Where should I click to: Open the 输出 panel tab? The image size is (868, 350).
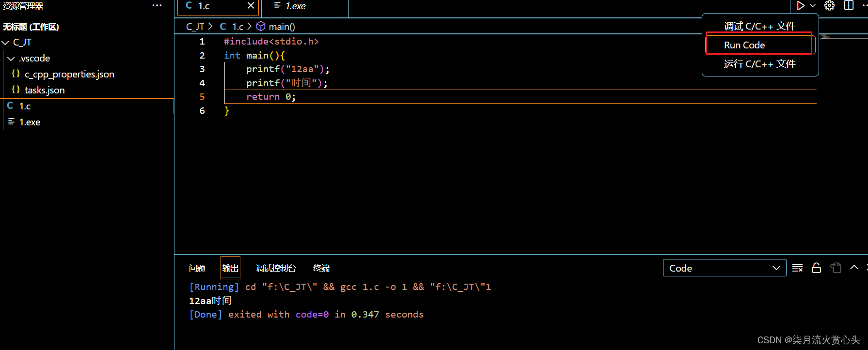230,268
